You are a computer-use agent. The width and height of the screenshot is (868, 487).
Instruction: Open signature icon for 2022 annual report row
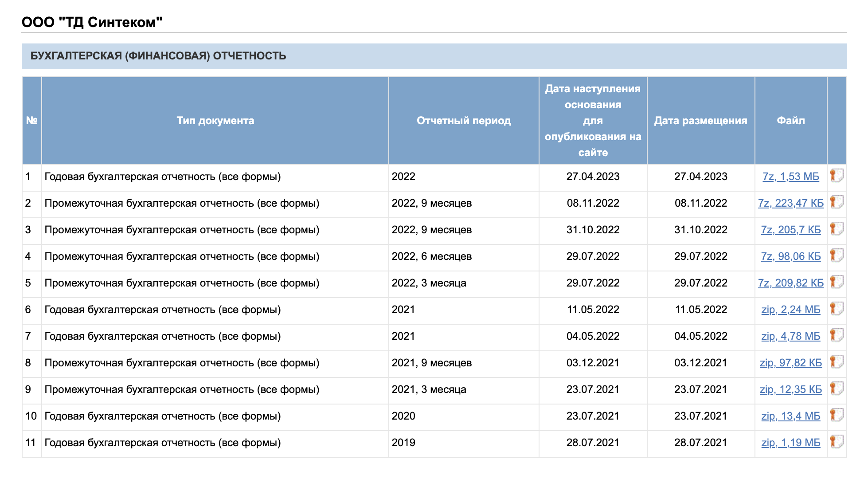point(837,176)
